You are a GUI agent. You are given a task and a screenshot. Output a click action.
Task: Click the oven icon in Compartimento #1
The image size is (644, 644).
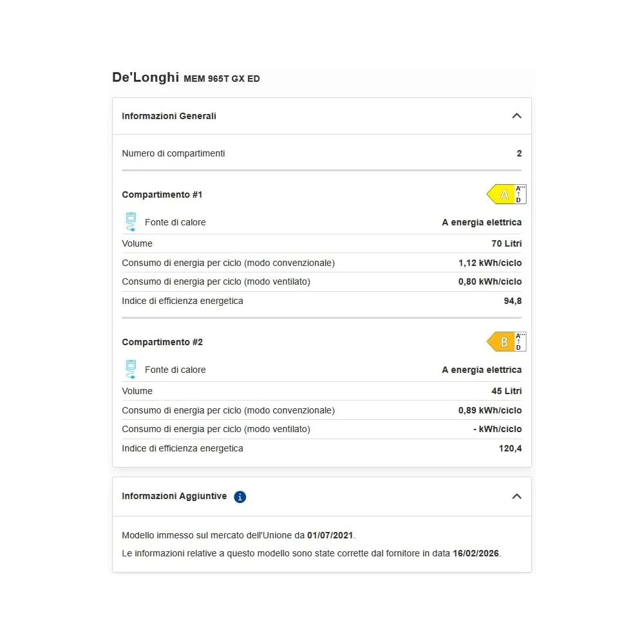point(131,222)
